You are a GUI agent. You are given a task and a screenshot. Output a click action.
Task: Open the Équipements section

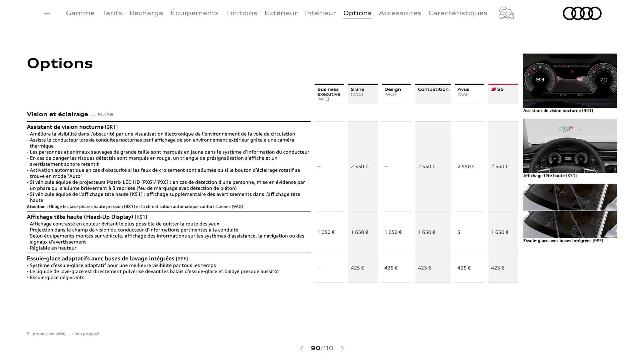[195, 13]
